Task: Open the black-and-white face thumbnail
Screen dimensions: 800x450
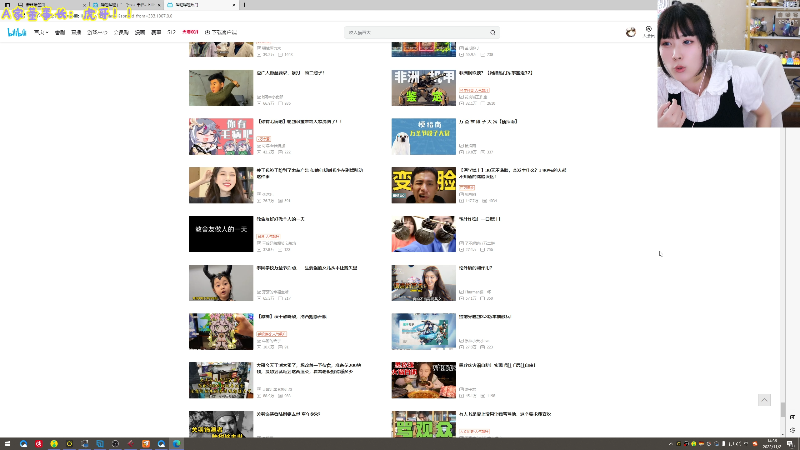Action: pyautogui.click(x=221, y=424)
